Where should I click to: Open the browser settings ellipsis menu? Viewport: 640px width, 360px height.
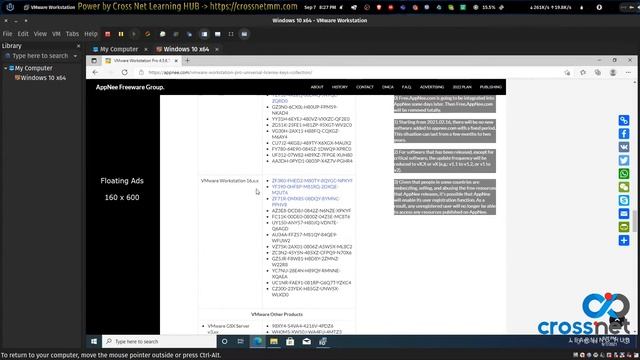(x=628, y=72)
